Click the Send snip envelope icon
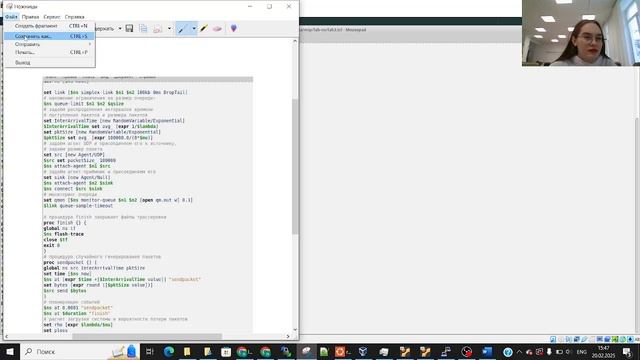 coord(158,29)
